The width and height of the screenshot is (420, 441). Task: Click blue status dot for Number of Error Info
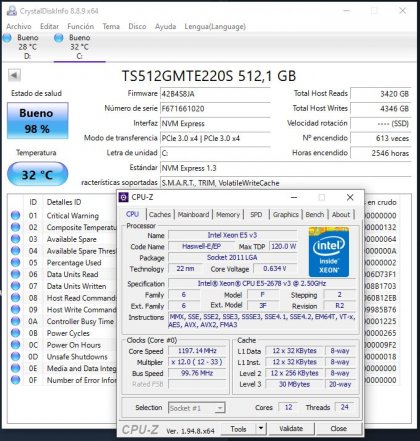[x=15, y=380]
